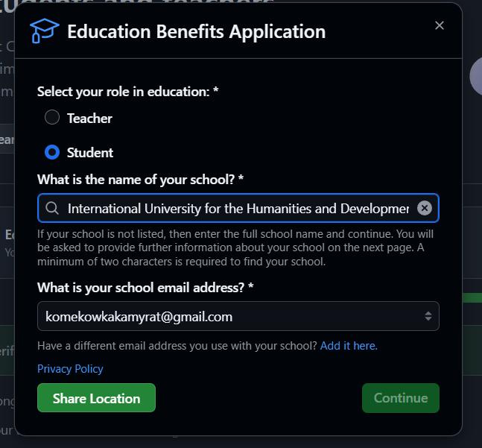Click the 'What is the name of your school?' label
Screen dimensions: 482x448
pos(141,180)
